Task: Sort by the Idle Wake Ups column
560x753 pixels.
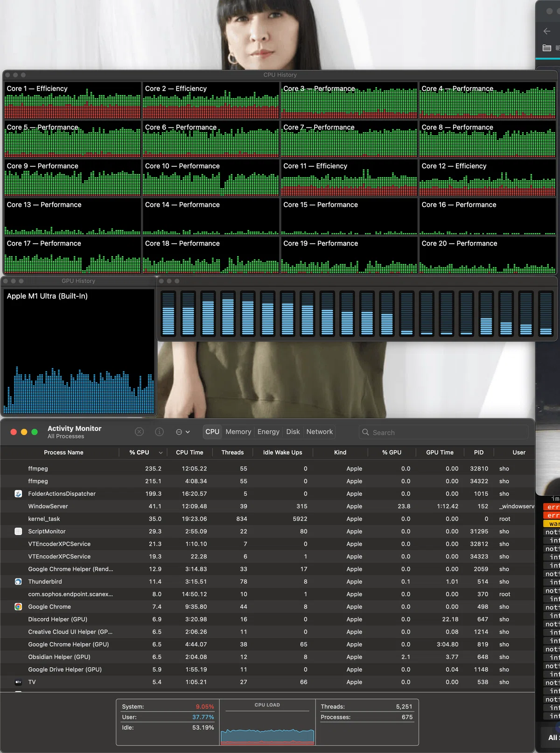Action: tap(282, 452)
